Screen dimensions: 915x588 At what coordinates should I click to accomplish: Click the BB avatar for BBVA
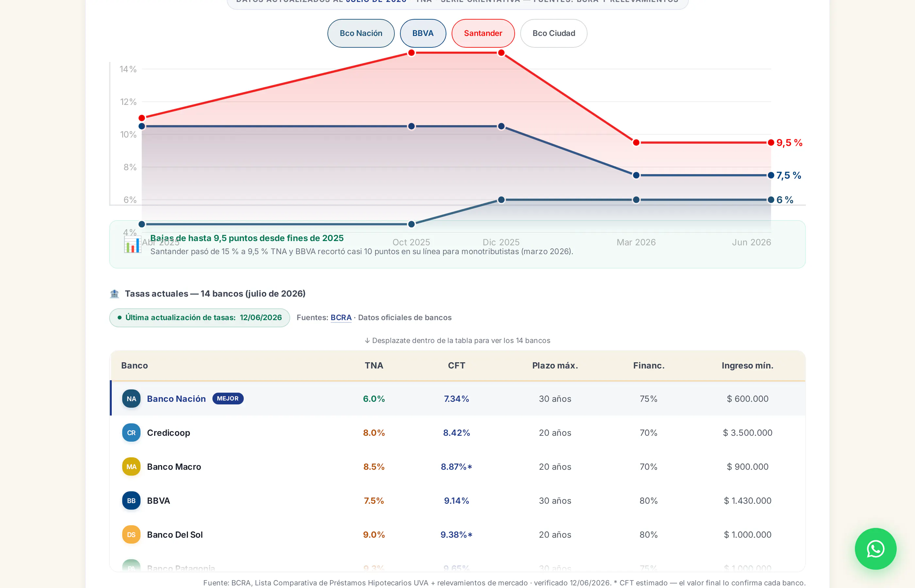pos(131,500)
